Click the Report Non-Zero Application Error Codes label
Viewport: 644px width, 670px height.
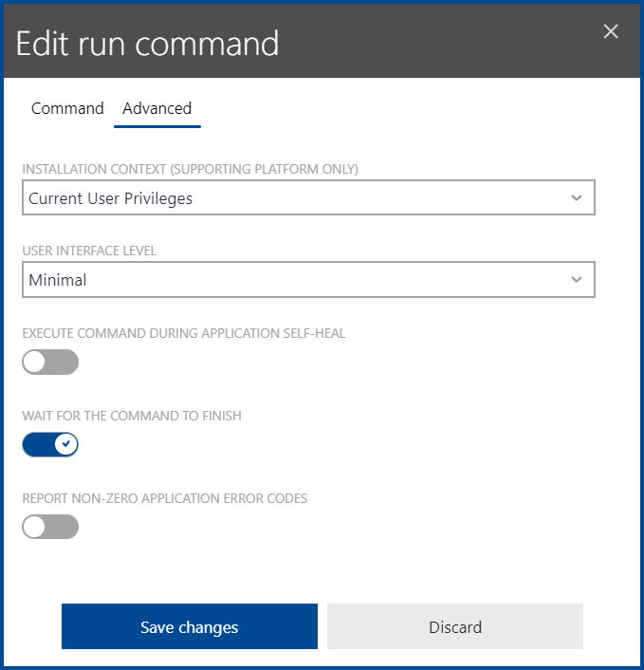[x=165, y=498]
